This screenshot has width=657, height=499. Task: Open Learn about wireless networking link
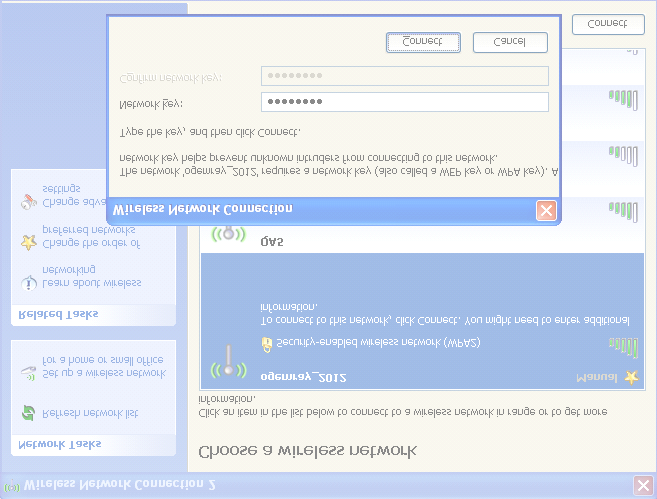point(92,276)
